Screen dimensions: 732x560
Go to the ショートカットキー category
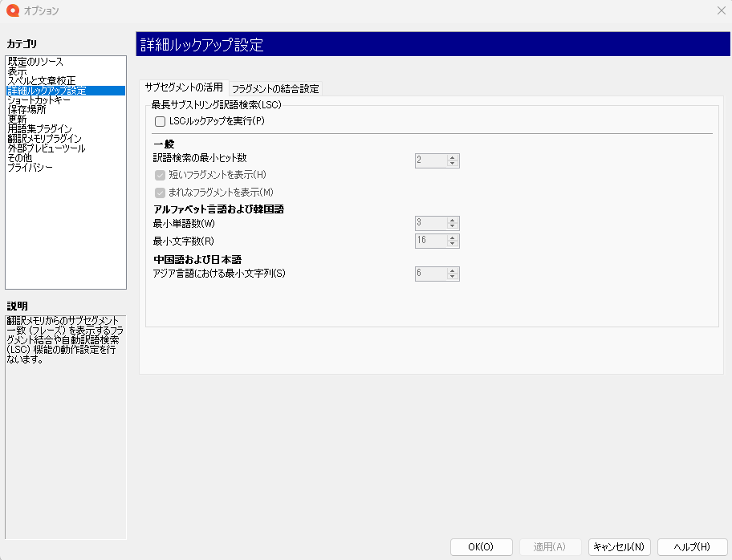39,100
